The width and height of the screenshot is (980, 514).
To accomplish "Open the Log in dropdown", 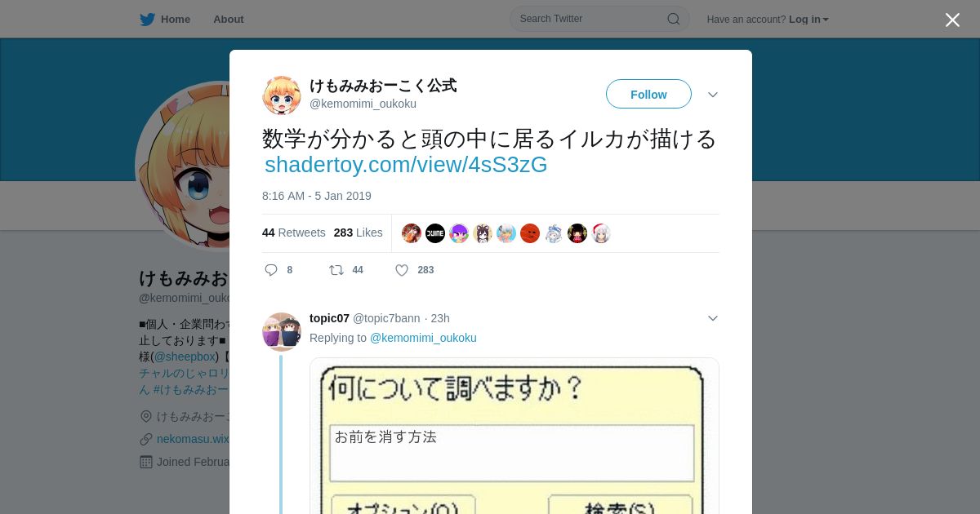I will click(808, 20).
